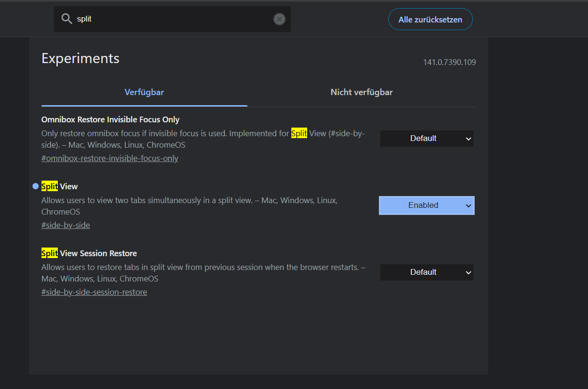Follow the #omnibox-restore-invisible-focus-only link
Viewport: 588px width, 389px height.
tap(110, 158)
